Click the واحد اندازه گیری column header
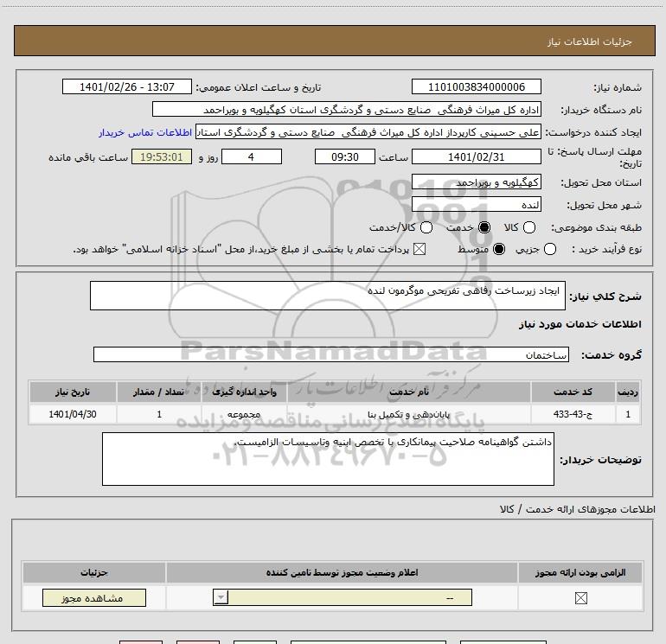The height and width of the screenshot is (644, 666). [x=244, y=392]
